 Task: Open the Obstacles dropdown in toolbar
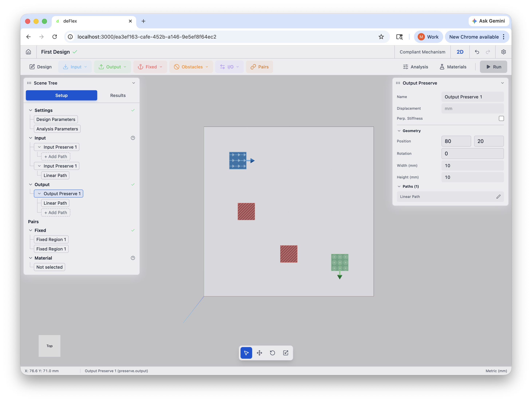[x=191, y=67]
